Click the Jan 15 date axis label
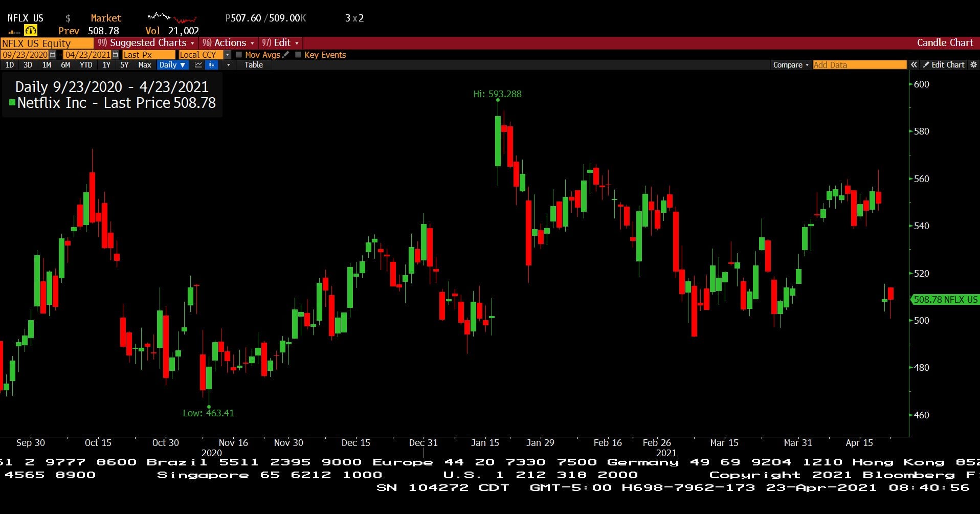The image size is (980, 514). [485, 442]
